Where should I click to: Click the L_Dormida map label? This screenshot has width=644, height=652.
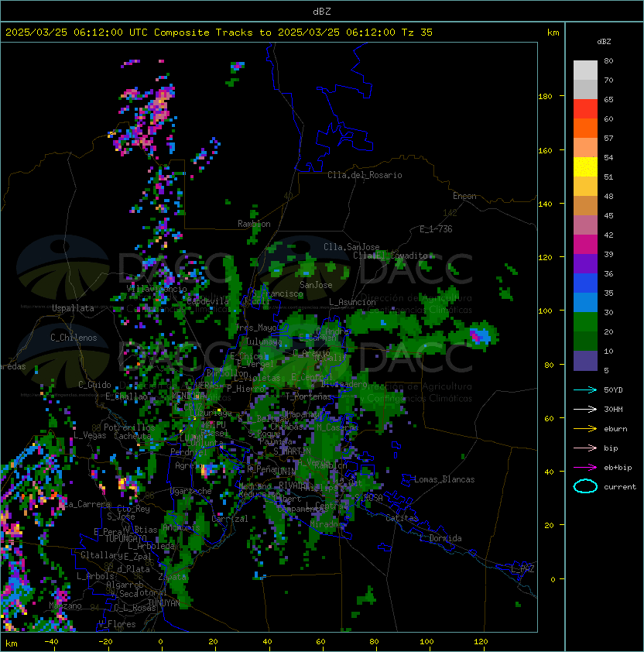[440, 538]
